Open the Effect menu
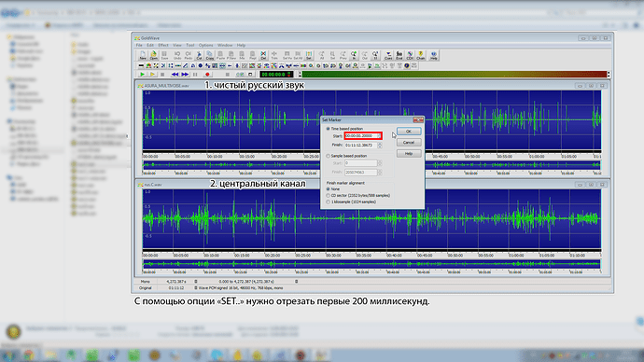644x362 pixels. click(x=163, y=45)
